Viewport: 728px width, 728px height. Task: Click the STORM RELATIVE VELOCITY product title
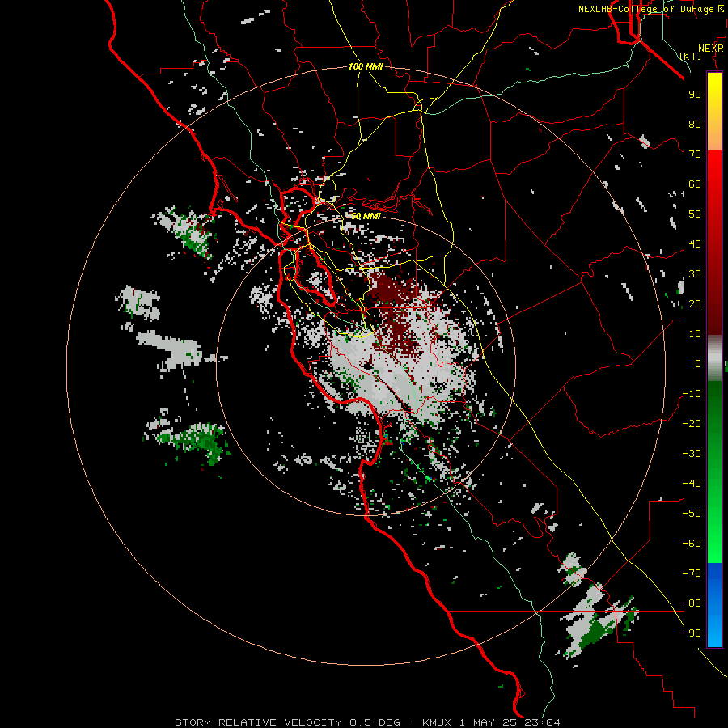tap(258, 722)
